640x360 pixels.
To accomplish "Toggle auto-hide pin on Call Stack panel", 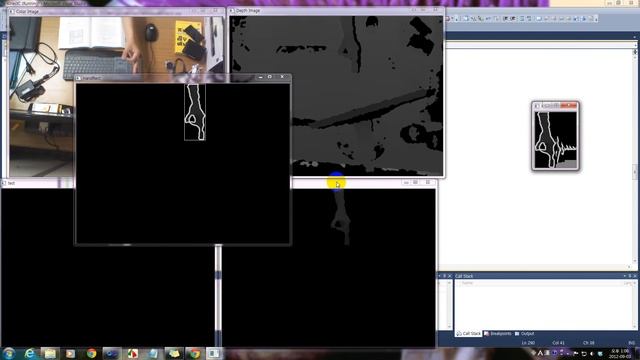I will point(630,276).
